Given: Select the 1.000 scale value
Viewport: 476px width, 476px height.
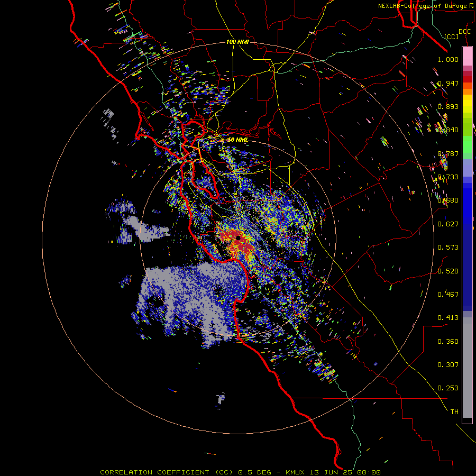Looking at the screenshot, I should point(448,59).
